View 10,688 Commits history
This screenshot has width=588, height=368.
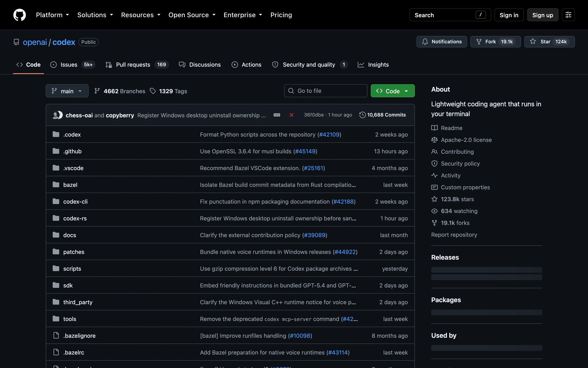pos(382,115)
